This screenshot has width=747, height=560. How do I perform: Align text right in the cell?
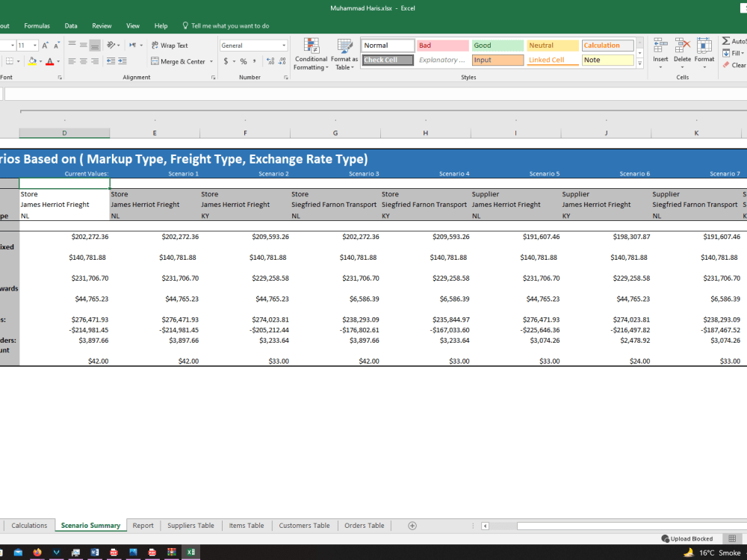(x=95, y=61)
